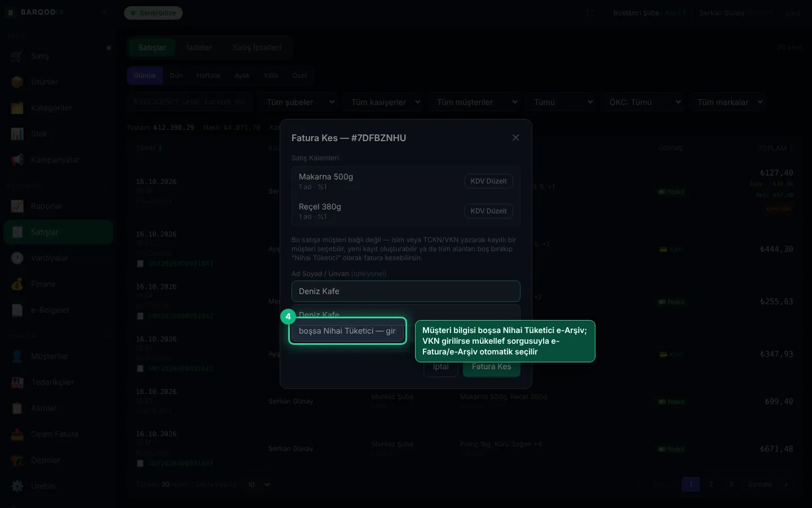Go to page 2 of the sales list
Viewport: 812px width, 508px height.
tap(711, 484)
